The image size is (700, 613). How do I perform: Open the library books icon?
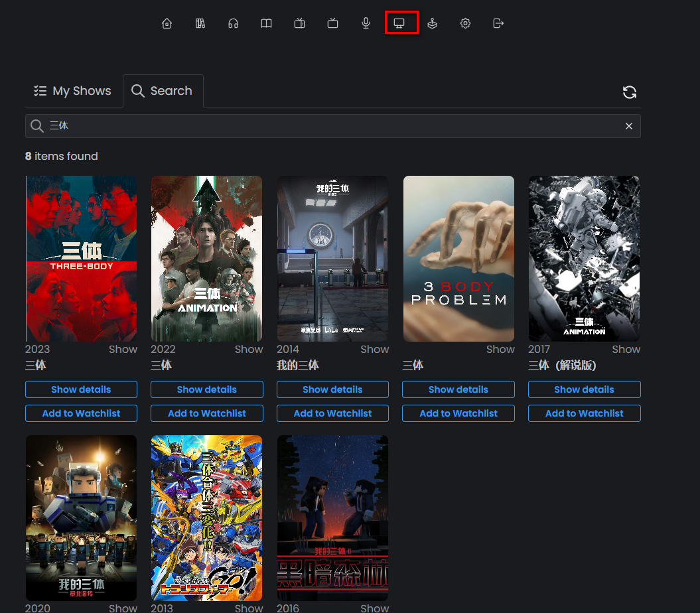[x=200, y=23]
